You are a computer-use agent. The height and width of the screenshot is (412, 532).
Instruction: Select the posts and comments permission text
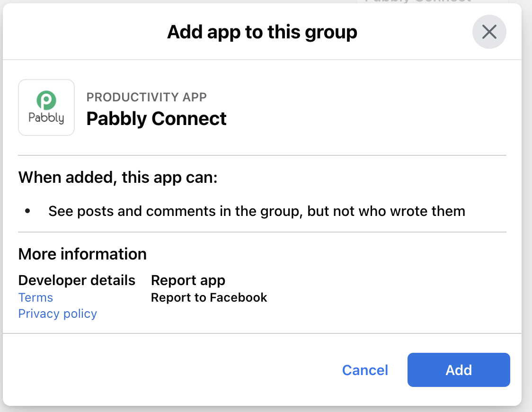(x=257, y=211)
